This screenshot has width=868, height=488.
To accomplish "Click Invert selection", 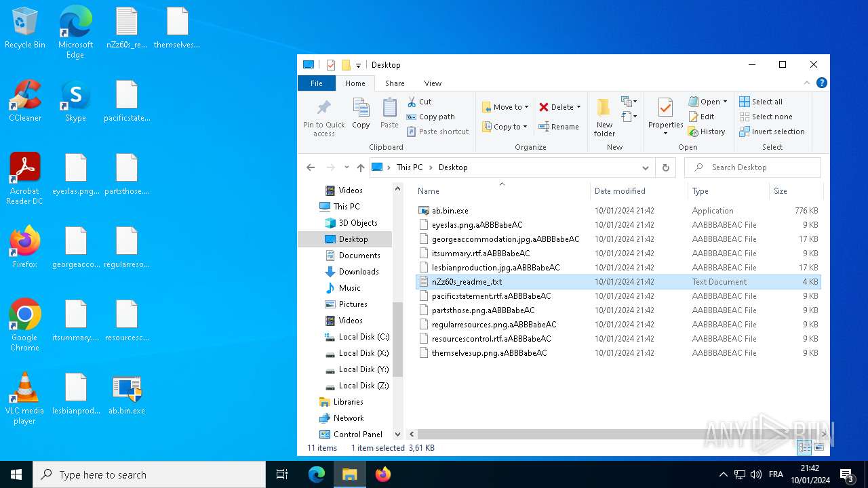I will coord(772,131).
